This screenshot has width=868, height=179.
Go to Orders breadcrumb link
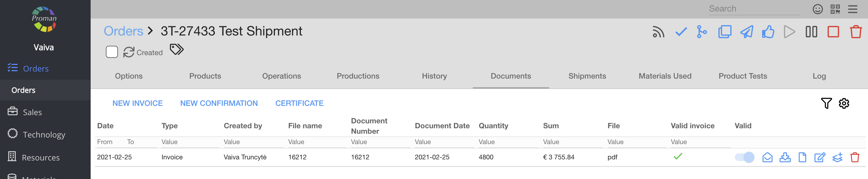pos(123,31)
